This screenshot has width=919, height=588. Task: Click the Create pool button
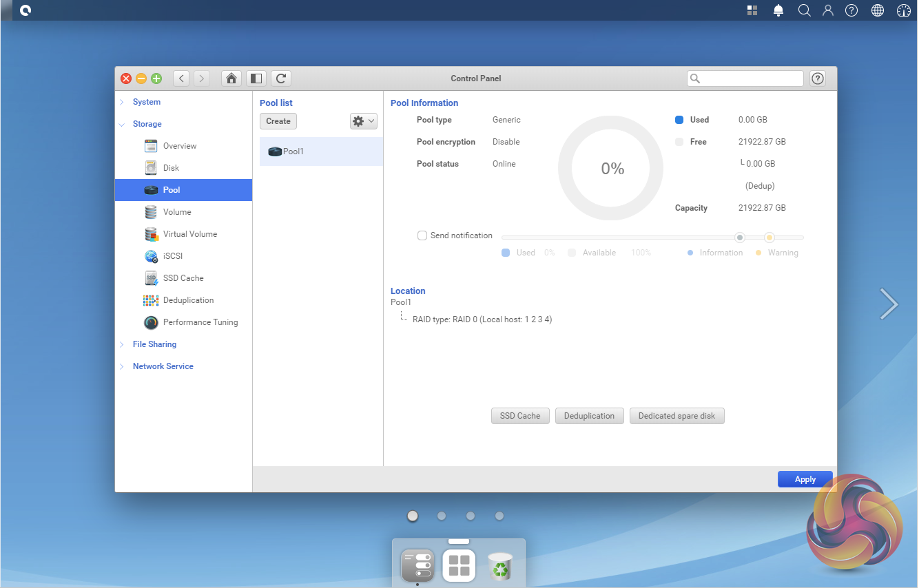coord(278,121)
